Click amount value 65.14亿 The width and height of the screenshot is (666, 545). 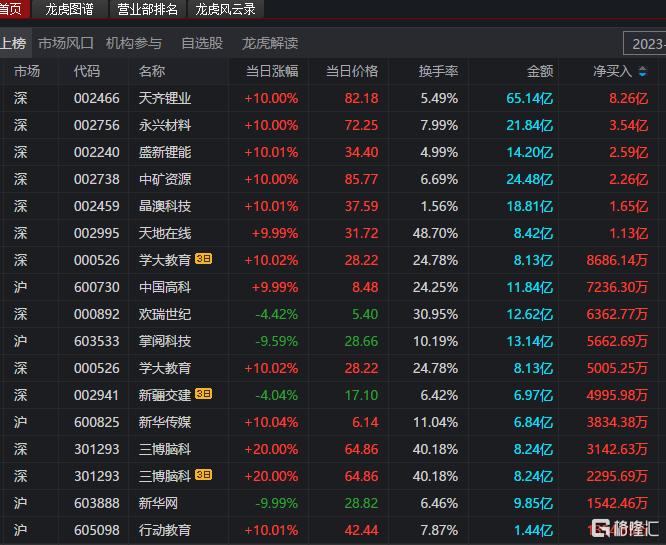tap(530, 98)
